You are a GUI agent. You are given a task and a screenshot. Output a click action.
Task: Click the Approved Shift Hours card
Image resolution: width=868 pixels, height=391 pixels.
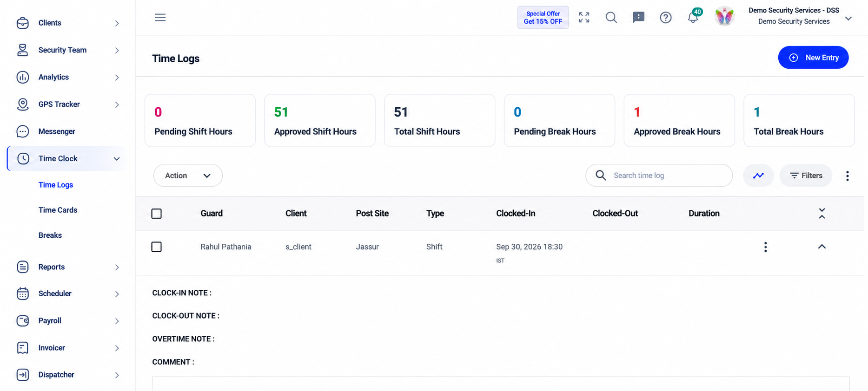click(x=320, y=121)
